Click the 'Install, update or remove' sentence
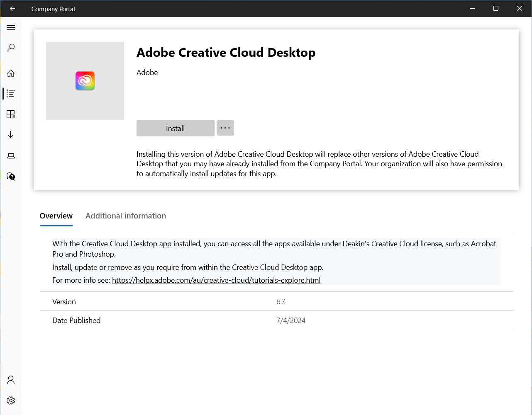 (188, 267)
